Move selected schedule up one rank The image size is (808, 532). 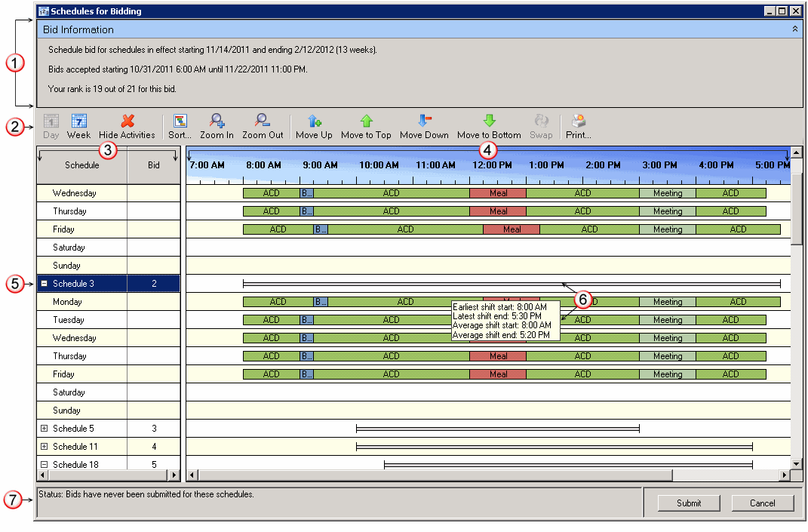tap(314, 126)
